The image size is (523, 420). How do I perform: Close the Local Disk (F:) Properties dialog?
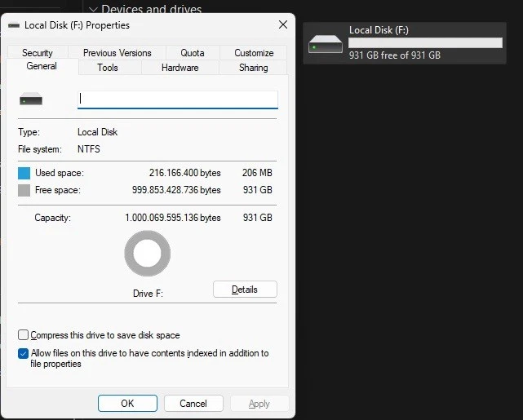(x=283, y=24)
